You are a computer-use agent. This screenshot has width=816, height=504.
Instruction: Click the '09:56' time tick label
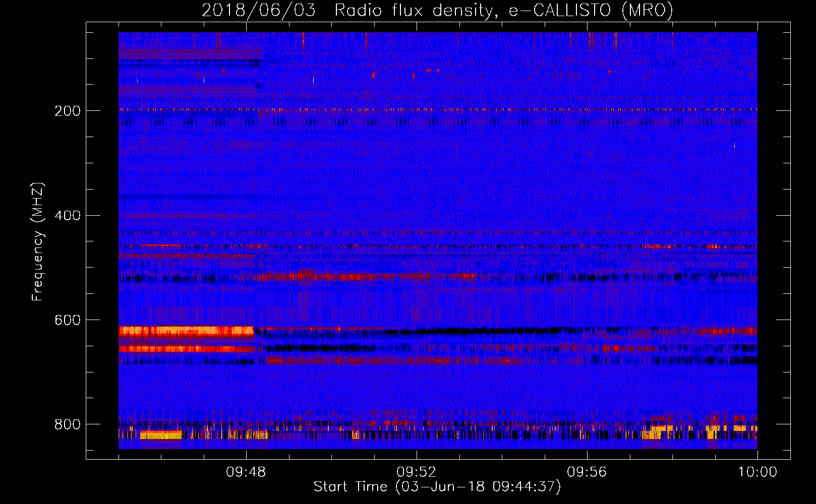point(587,472)
